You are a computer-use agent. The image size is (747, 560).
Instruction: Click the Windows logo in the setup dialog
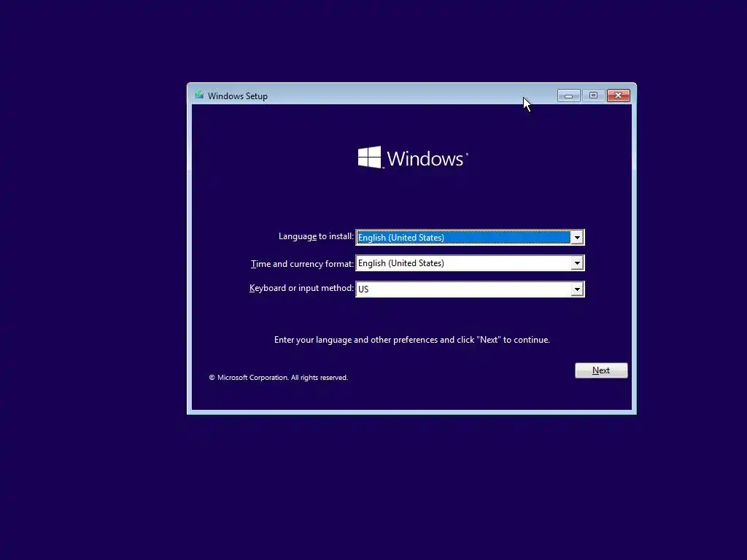point(413,157)
